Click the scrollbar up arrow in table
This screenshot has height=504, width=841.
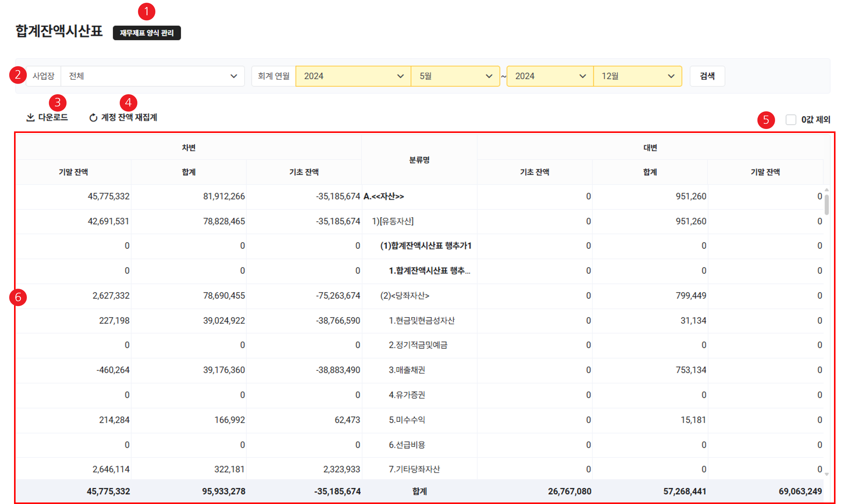(826, 190)
